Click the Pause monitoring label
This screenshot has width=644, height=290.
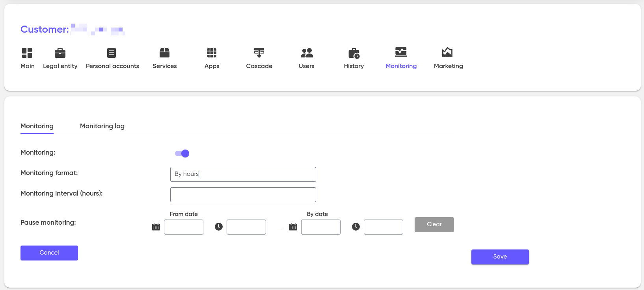[48, 223]
